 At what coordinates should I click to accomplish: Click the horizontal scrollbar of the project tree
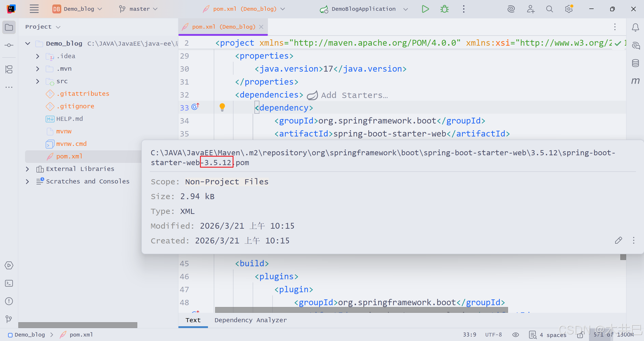(78, 325)
